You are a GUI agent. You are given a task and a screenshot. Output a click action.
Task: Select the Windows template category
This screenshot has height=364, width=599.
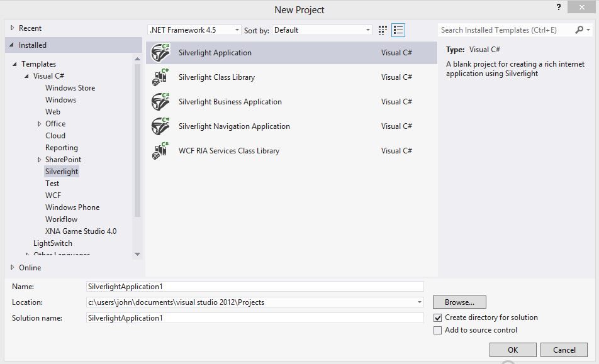coord(60,99)
